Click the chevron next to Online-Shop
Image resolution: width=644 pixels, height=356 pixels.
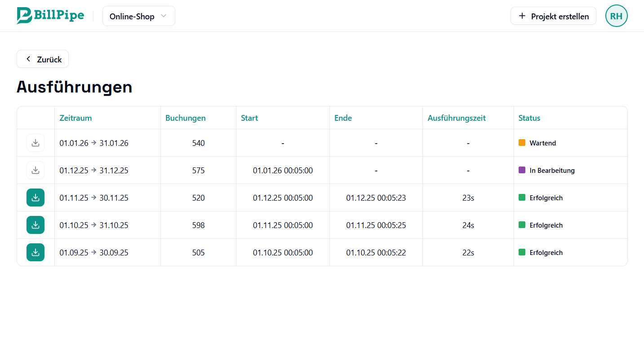click(164, 16)
